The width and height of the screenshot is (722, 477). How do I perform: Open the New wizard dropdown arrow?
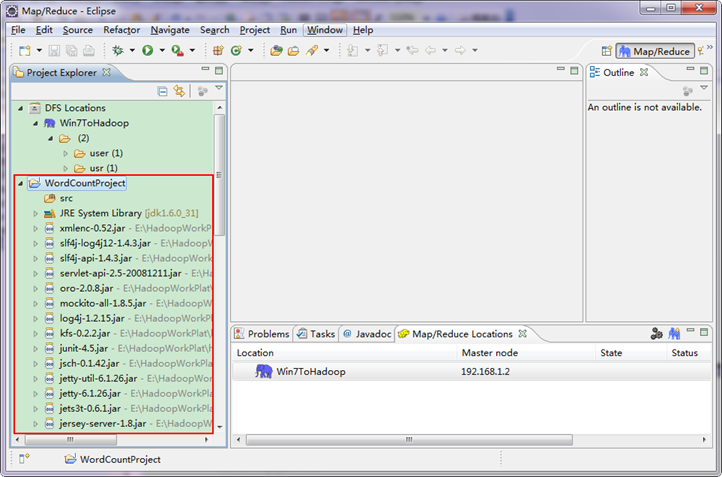[39, 50]
